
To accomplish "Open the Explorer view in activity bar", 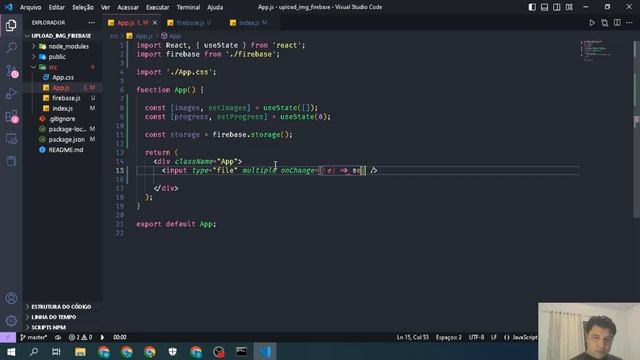I will click(11, 25).
